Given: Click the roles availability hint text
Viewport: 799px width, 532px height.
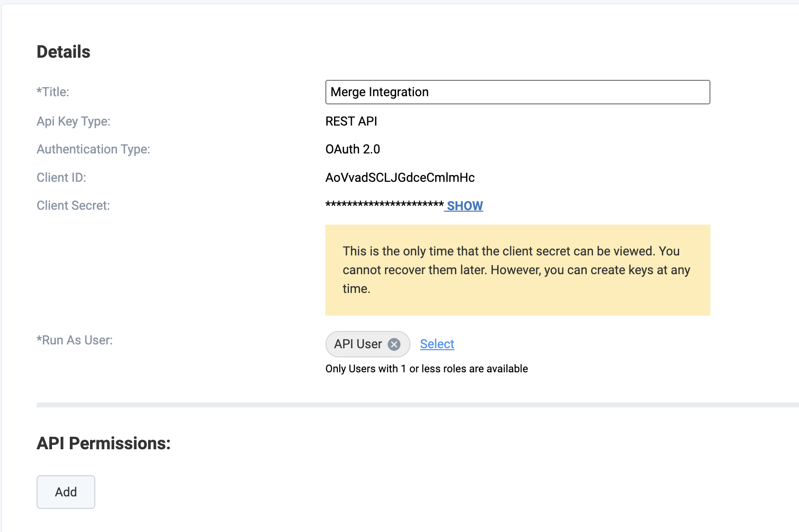Looking at the screenshot, I should (x=426, y=369).
